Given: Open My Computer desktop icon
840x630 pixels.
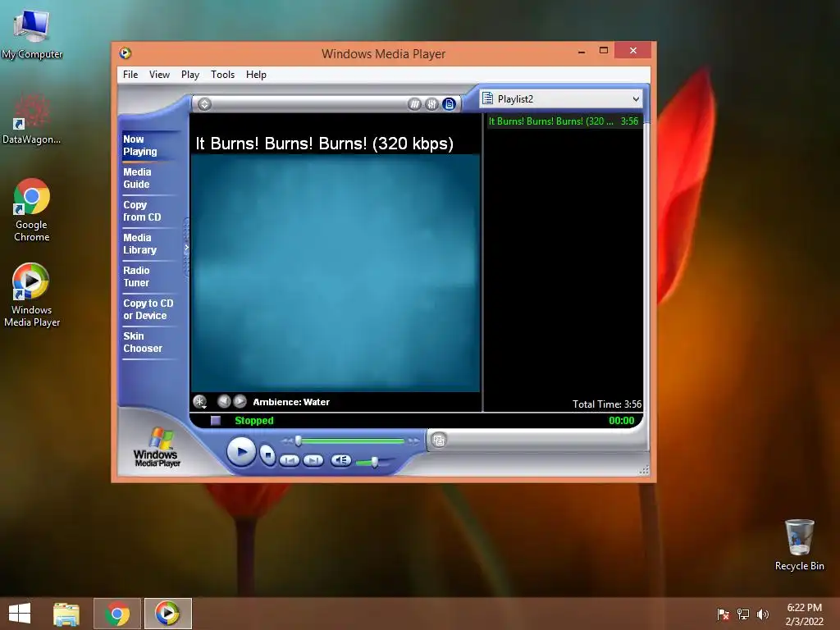Looking at the screenshot, I should pyautogui.click(x=32, y=34).
